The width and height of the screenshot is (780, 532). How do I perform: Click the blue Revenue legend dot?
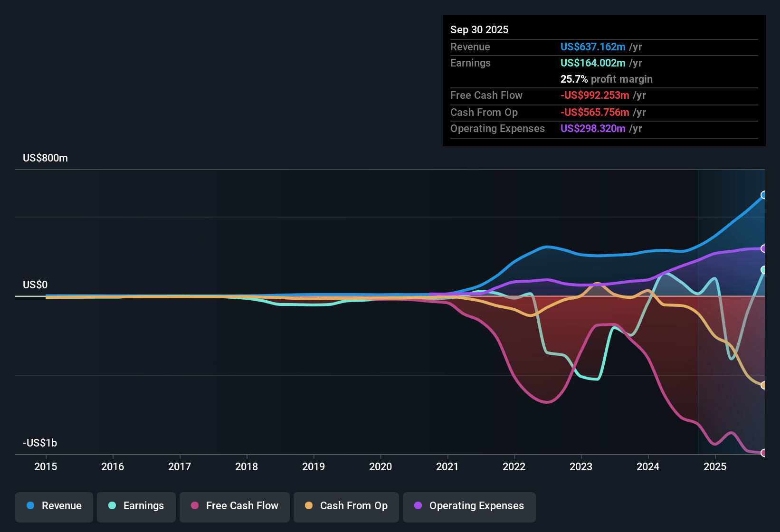click(30, 506)
